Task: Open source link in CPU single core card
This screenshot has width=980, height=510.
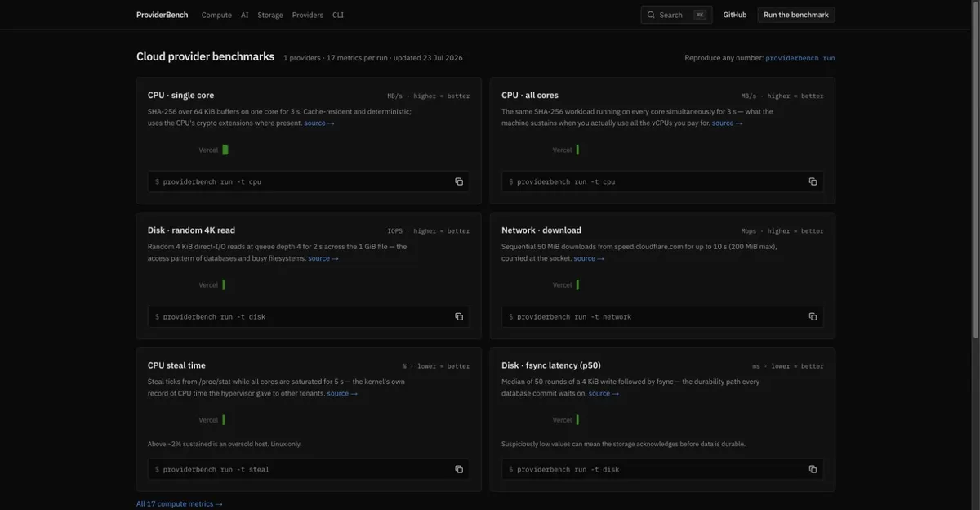Action: pos(319,123)
